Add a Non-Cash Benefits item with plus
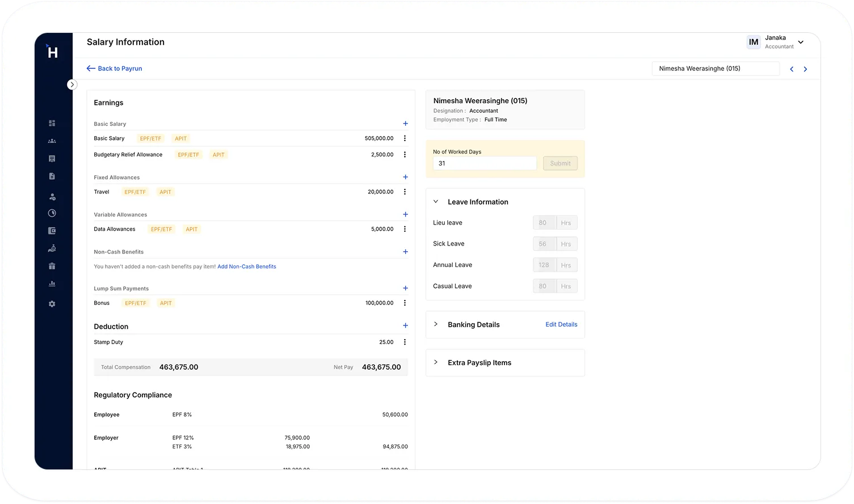This screenshot has width=854, height=504. tap(405, 252)
